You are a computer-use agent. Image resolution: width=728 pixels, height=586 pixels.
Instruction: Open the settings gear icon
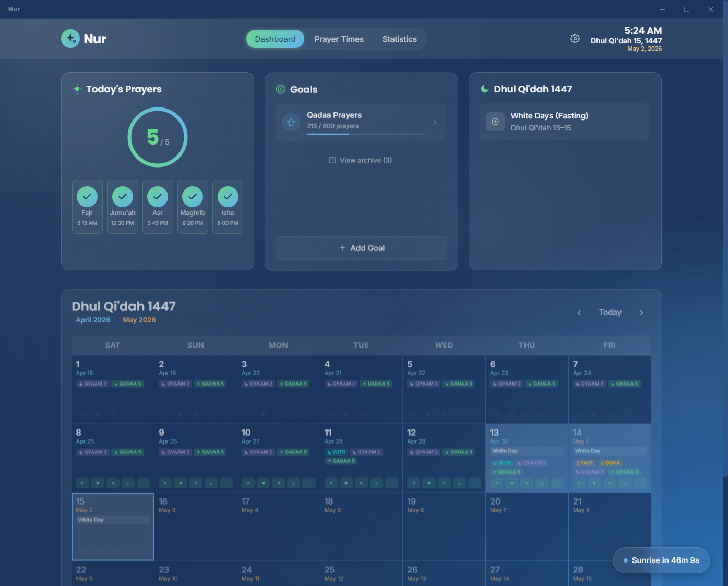coord(575,39)
